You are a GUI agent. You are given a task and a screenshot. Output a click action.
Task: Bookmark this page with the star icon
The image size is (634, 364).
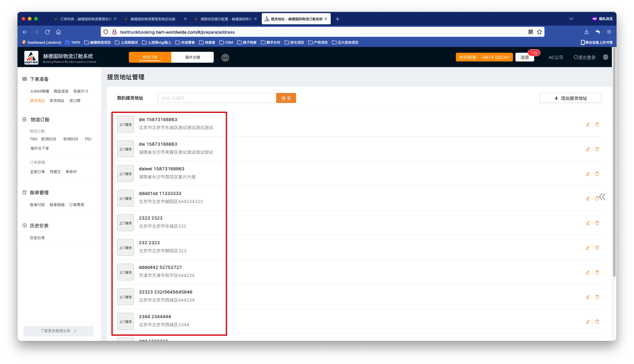pyautogui.click(x=539, y=32)
